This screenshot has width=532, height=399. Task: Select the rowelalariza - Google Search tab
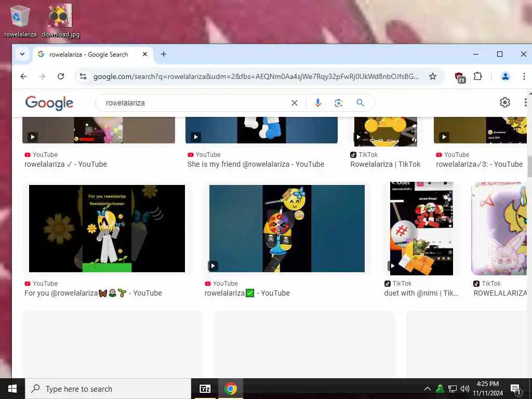(x=88, y=54)
